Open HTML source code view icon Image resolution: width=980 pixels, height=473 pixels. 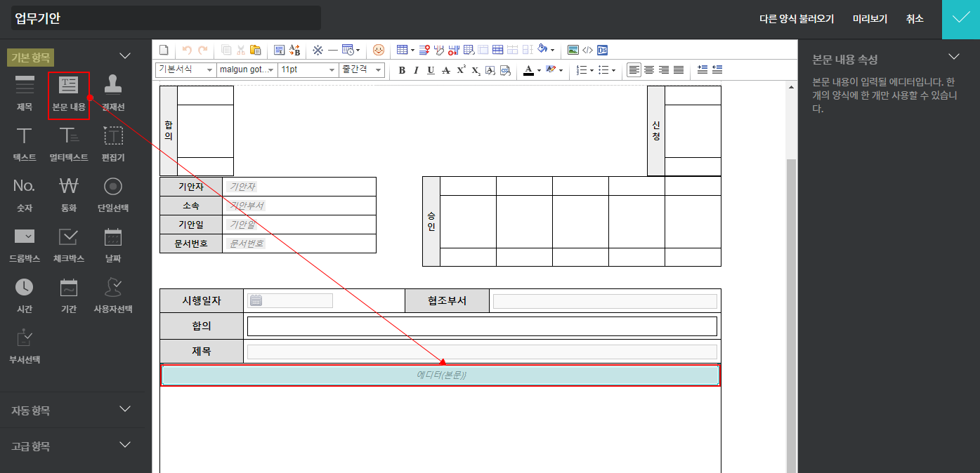tap(587, 50)
